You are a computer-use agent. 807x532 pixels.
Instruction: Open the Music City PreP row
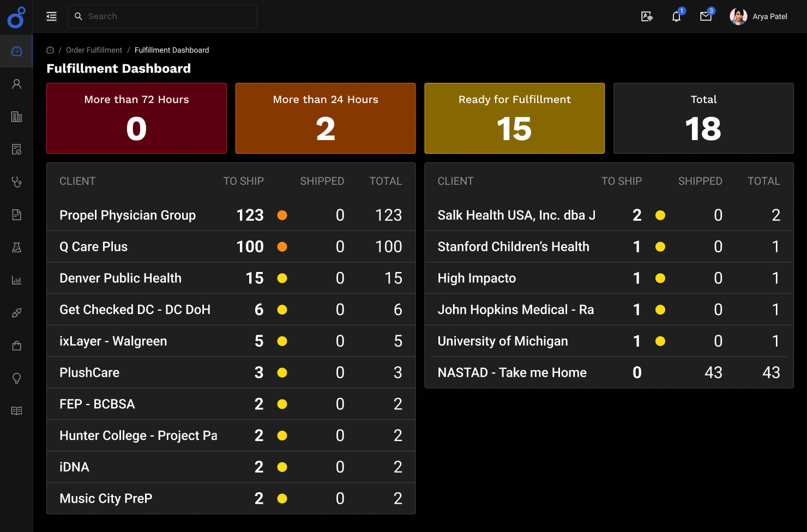[x=231, y=499]
